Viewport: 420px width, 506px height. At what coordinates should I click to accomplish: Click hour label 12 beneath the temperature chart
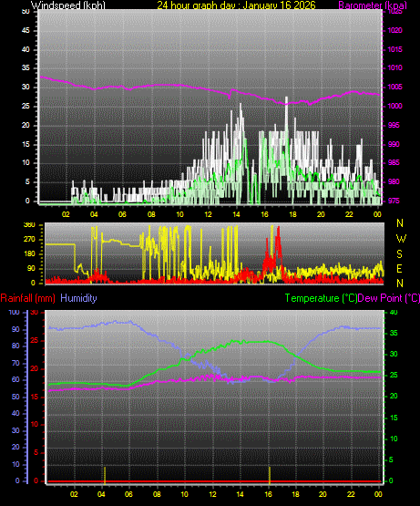[x=212, y=494]
